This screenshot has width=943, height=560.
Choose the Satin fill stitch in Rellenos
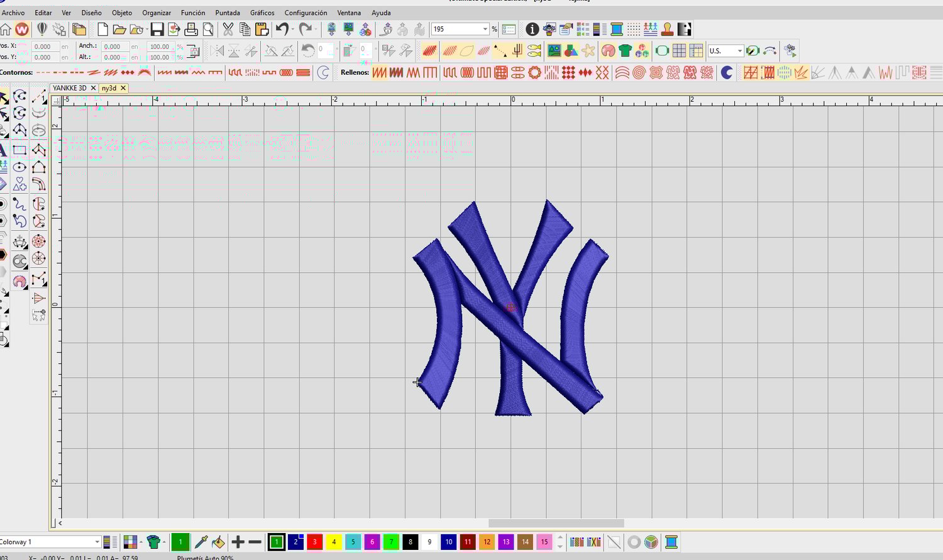pyautogui.click(x=380, y=73)
